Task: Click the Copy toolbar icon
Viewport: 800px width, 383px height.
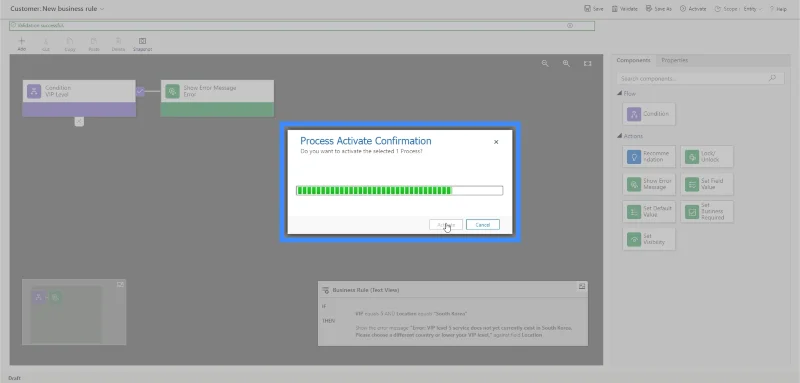Action: [70, 44]
